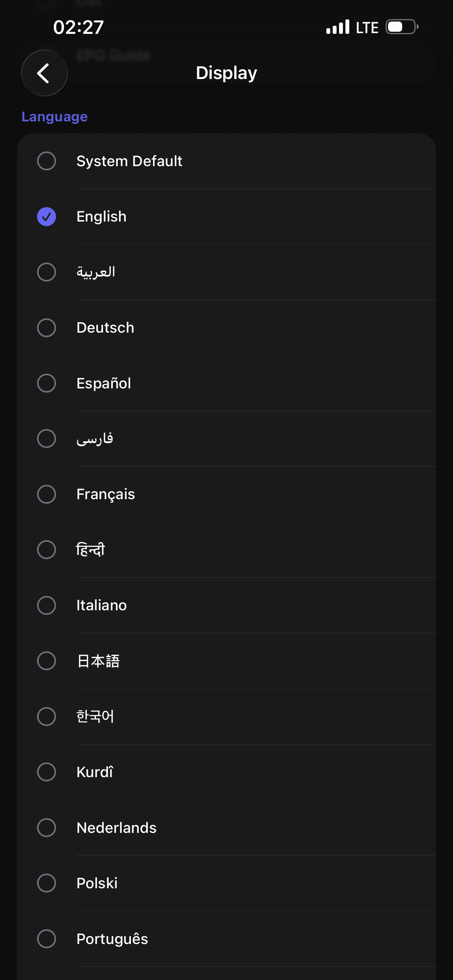Tap the Display page title

226,73
